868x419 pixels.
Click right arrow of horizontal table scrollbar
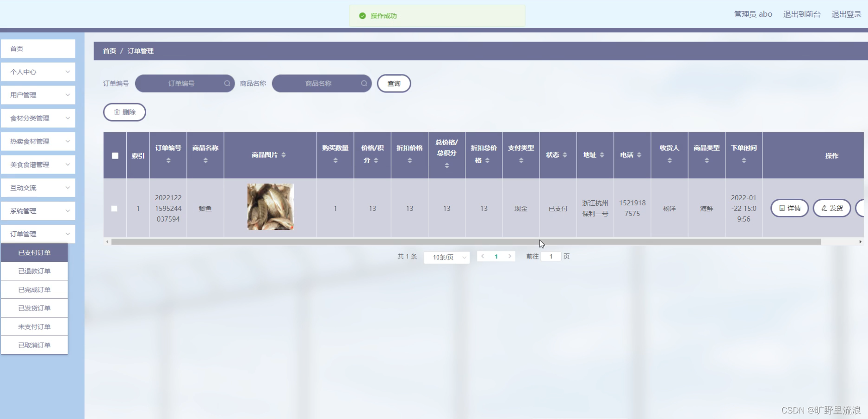click(860, 242)
